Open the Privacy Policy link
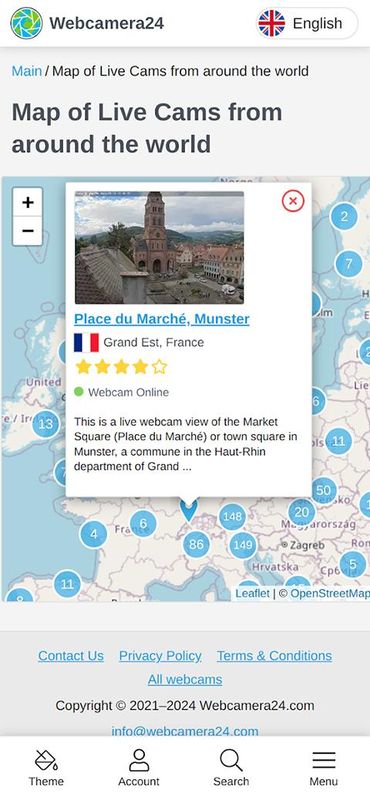Viewport: 370px width, 800px height. pyautogui.click(x=160, y=656)
